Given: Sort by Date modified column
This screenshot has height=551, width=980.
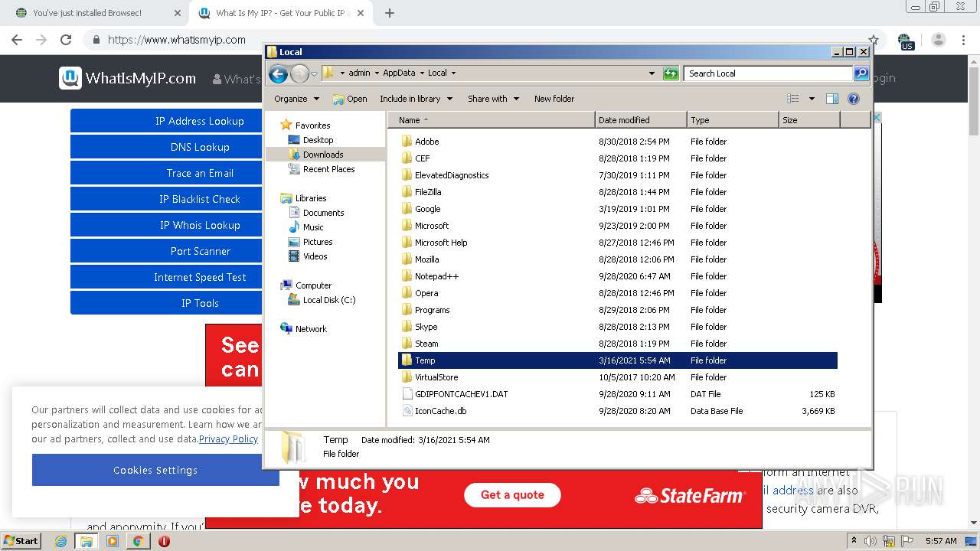Looking at the screenshot, I should pyautogui.click(x=641, y=120).
